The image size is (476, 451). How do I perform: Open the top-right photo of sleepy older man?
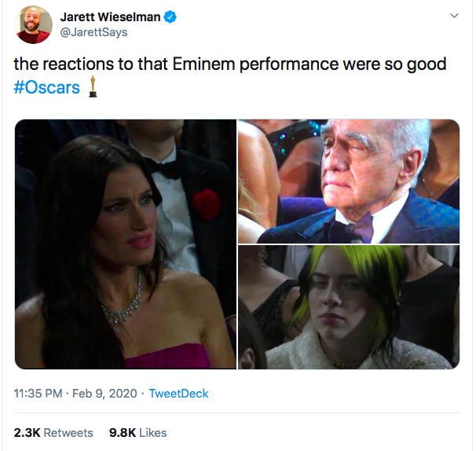pos(349,181)
